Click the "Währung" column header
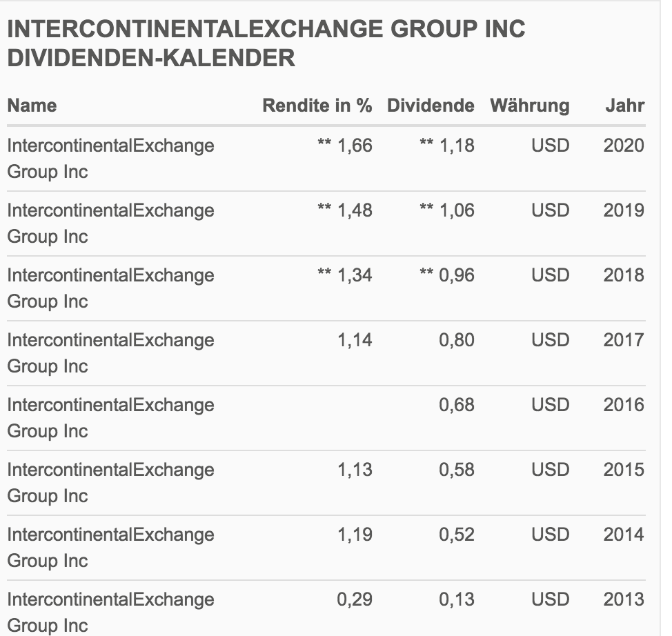 pos(529,106)
